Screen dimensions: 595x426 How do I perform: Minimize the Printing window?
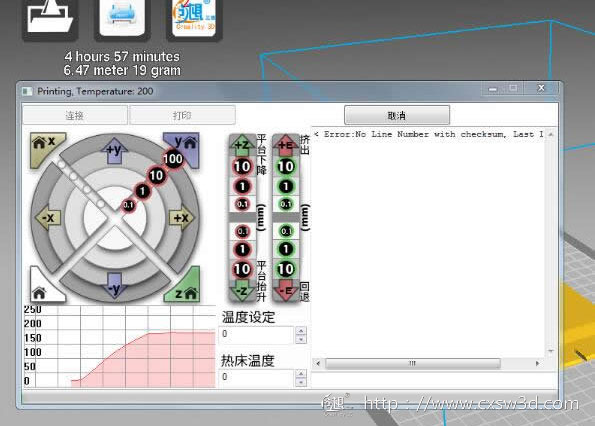(x=493, y=89)
